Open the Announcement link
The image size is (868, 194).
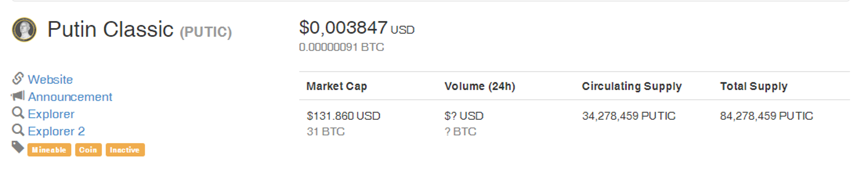pos(70,96)
